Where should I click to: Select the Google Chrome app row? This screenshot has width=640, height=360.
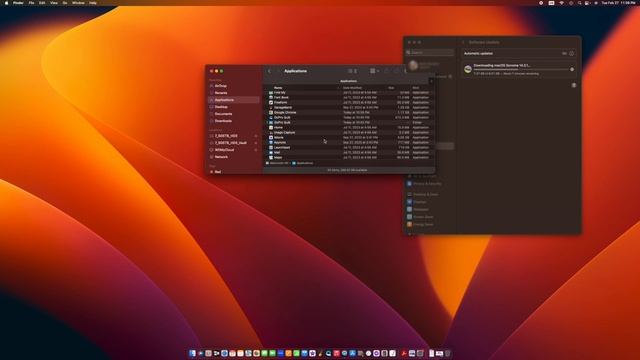(349, 112)
